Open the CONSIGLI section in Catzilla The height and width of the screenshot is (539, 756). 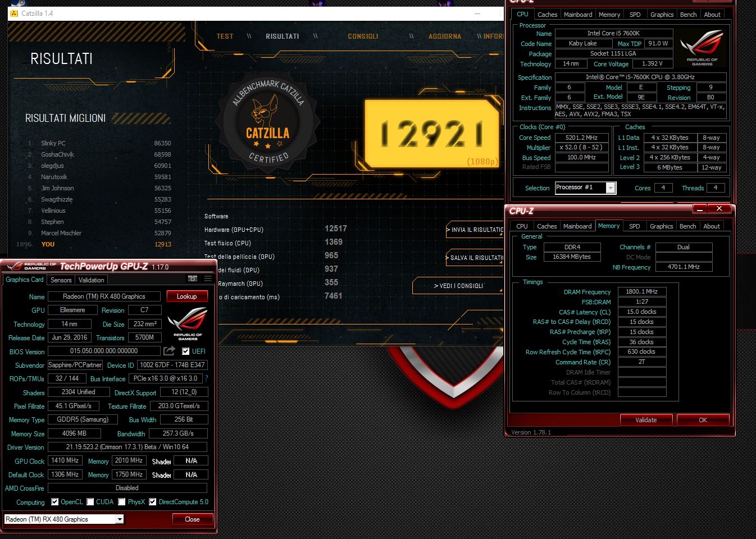[363, 36]
